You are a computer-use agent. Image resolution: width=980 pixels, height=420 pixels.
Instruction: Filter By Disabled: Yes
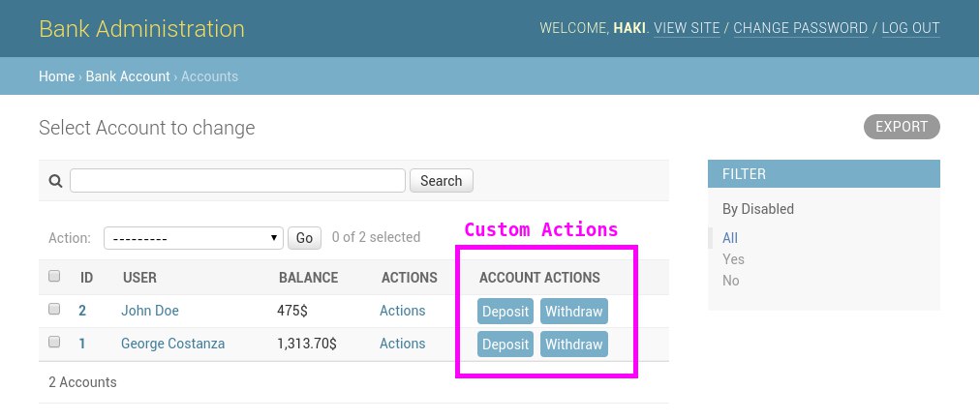[733, 259]
